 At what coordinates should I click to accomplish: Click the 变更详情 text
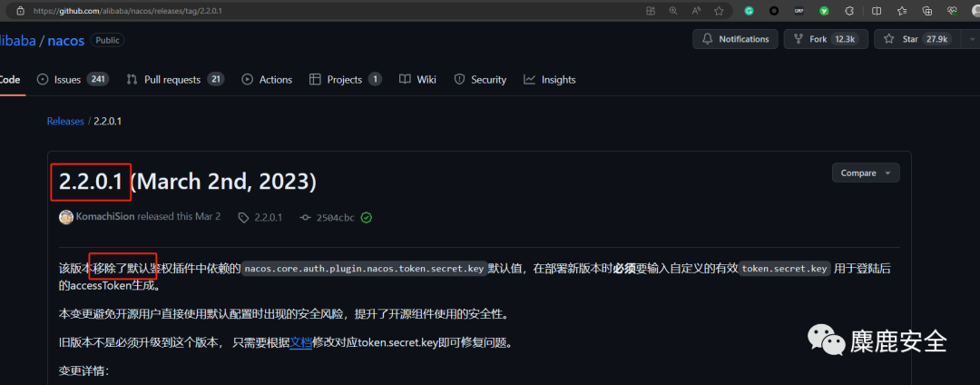(x=84, y=372)
